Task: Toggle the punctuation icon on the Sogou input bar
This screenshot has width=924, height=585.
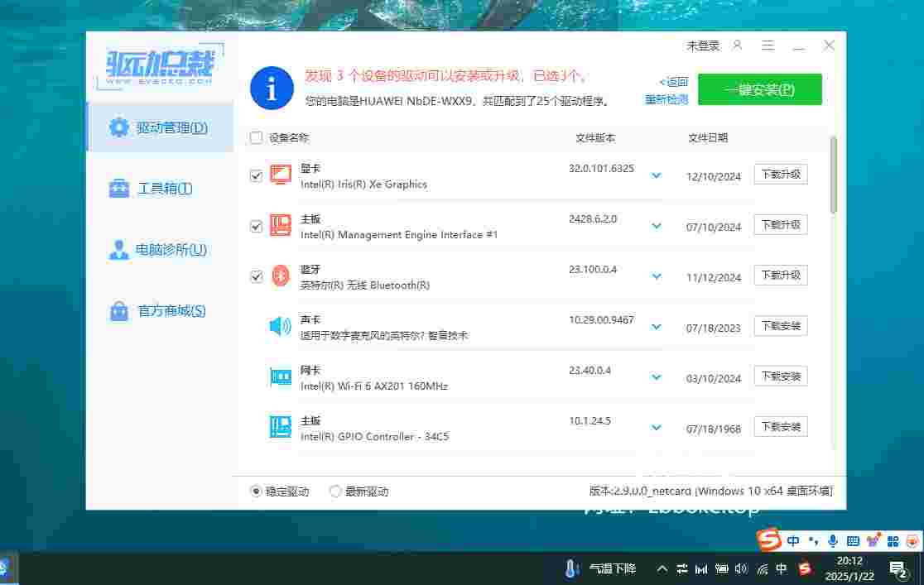Action: [813, 541]
